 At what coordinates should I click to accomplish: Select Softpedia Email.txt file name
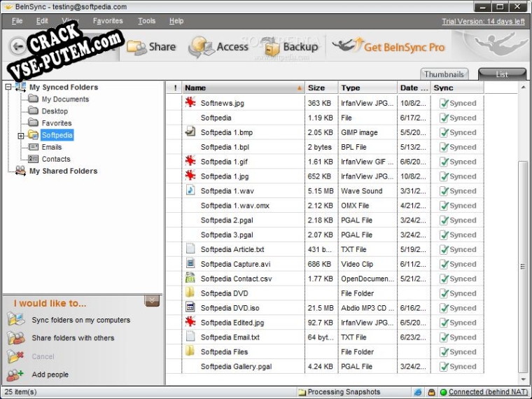coord(230,337)
